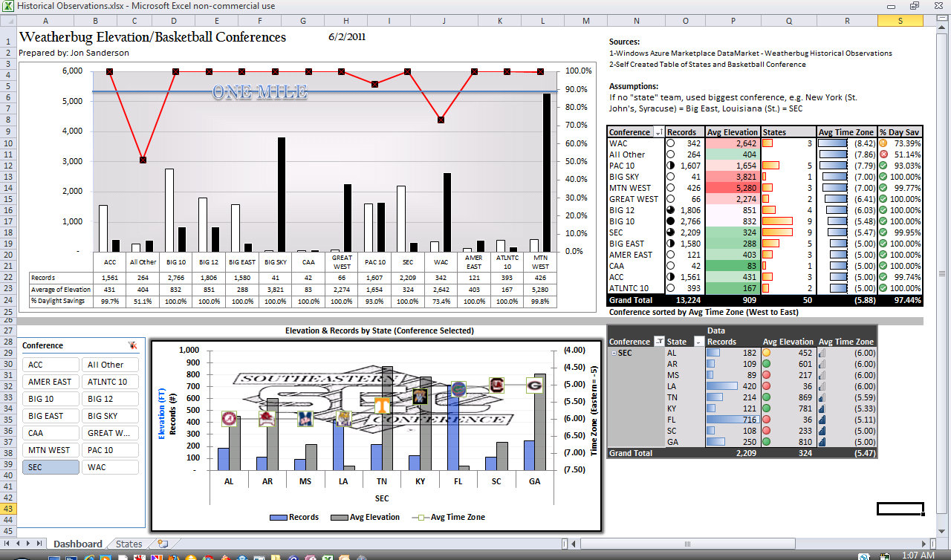Go to the first sheet using tab navigation arrow
Viewport: 951px width, 560px height.
tap(7, 544)
